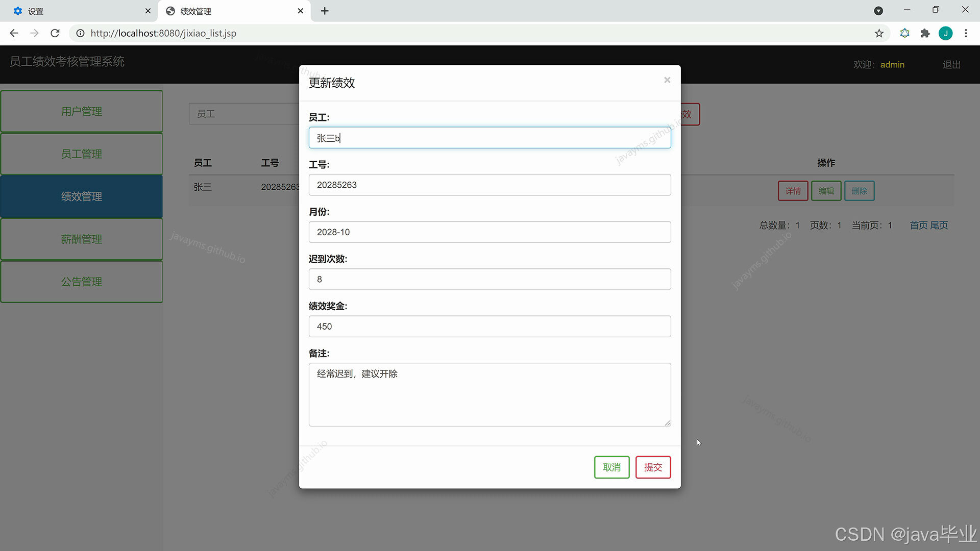The width and height of the screenshot is (980, 551).
Task: Open 员工管理 in the sidebar
Action: coord(82,154)
